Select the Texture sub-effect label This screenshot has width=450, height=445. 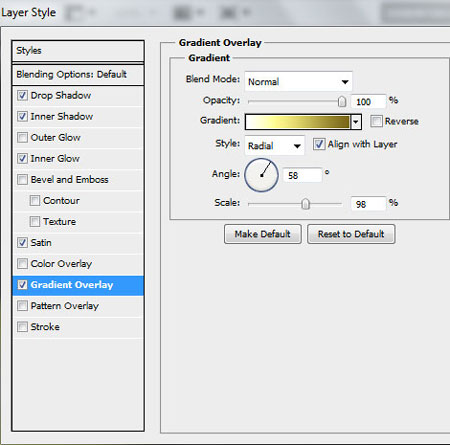point(59,222)
